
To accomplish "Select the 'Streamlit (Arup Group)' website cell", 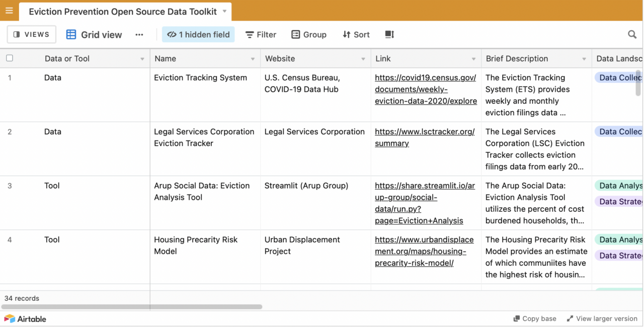I will point(315,203).
